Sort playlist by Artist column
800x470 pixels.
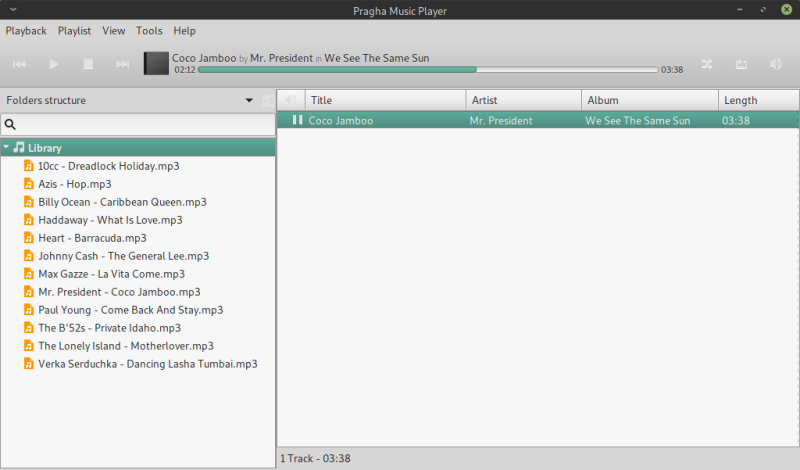pyautogui.click(x=523, y=100)
